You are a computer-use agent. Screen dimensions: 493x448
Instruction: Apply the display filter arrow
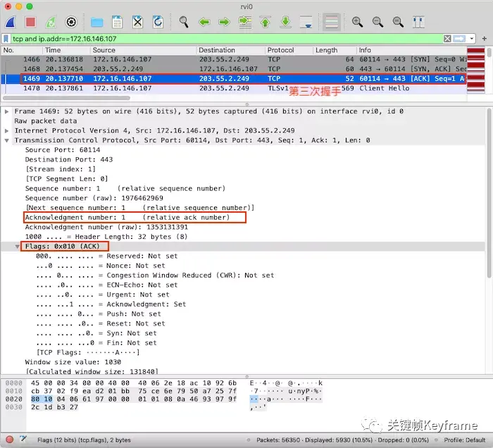459,39
